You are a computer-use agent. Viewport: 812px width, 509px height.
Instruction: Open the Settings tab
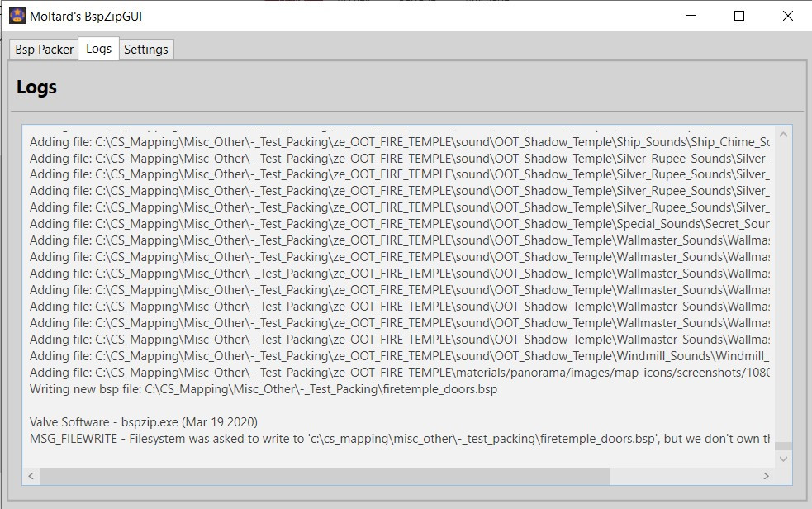(146, 49)
